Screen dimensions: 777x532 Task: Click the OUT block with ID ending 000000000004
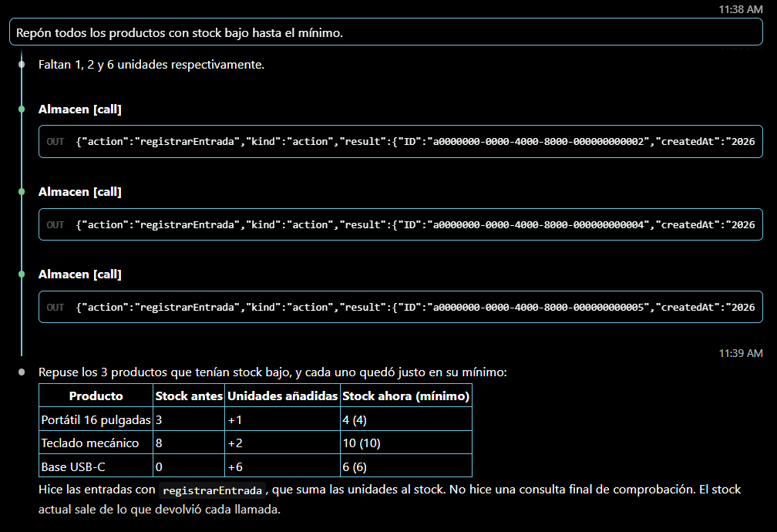coord(400,224)
